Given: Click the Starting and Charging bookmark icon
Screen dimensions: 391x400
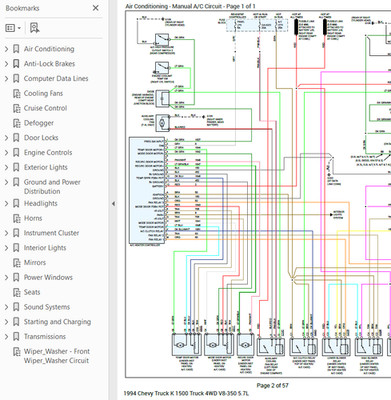Looking at the screenshot, I should 16,322.
